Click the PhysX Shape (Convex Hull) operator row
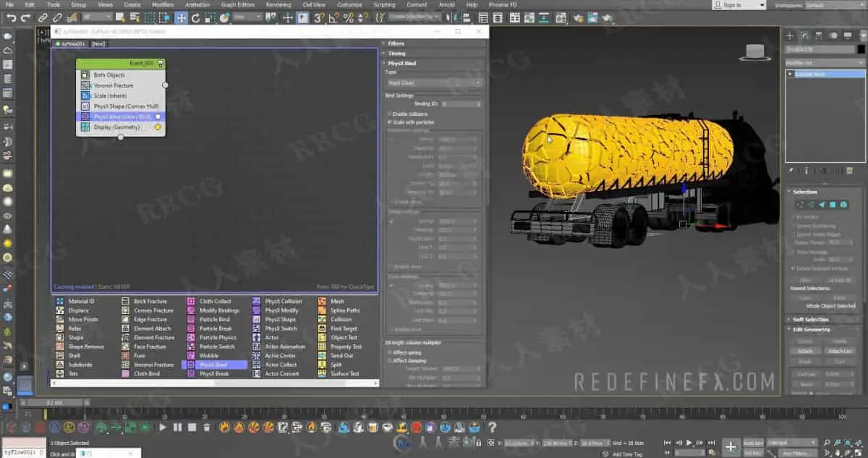The width and height of the screenshot is (868, 458). (121, 106)
